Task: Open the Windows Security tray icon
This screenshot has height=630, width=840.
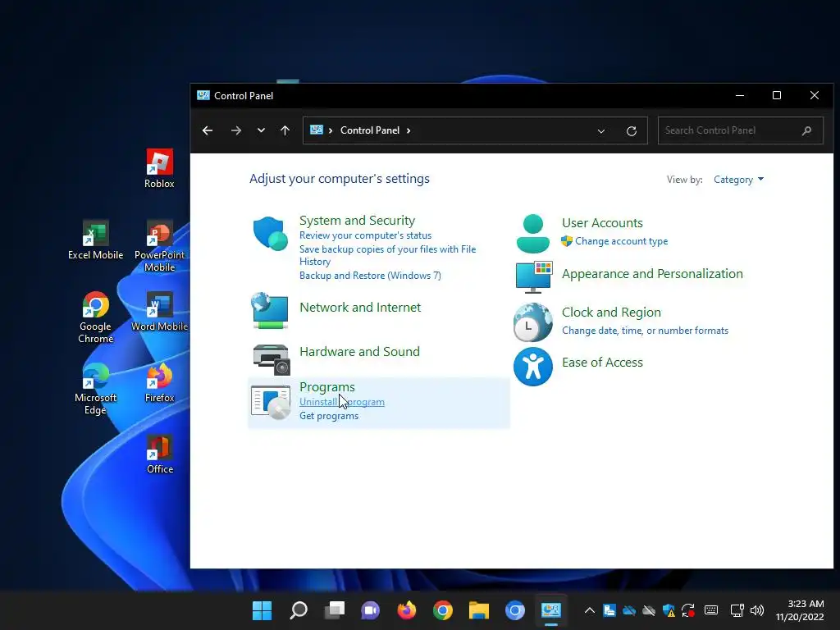Action: [669, 610]
